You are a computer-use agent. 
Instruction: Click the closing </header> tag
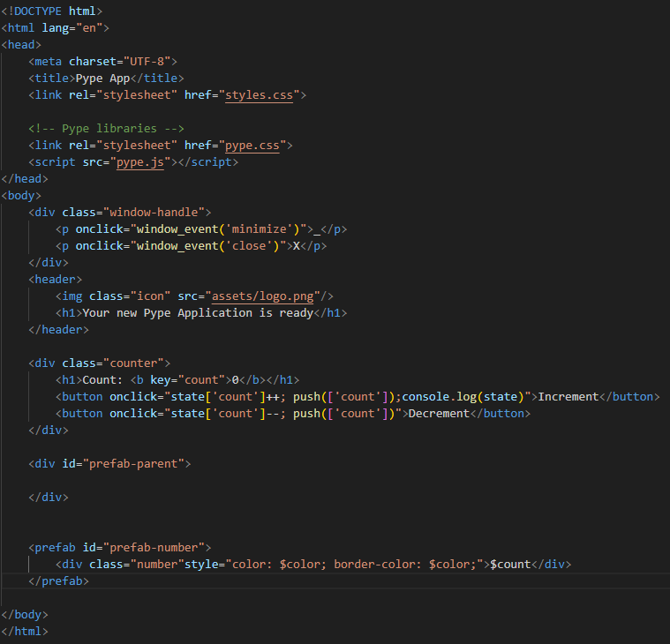coord(58,330)
